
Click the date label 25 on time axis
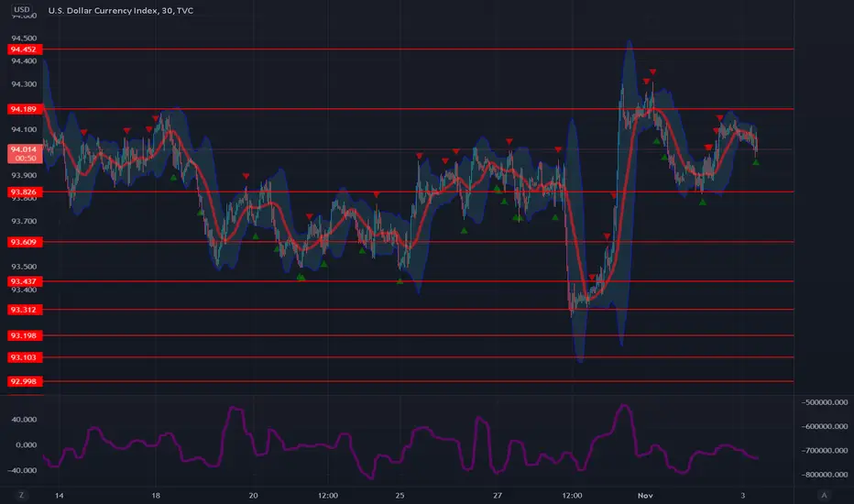[x=400, y=495]
